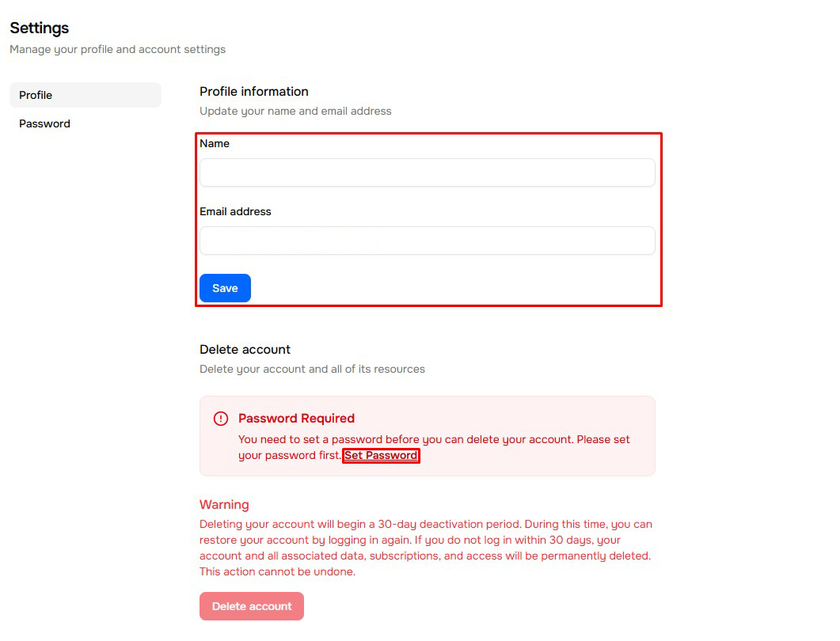
Task: Click the Password Required alert title
Action: pos(296,418)
